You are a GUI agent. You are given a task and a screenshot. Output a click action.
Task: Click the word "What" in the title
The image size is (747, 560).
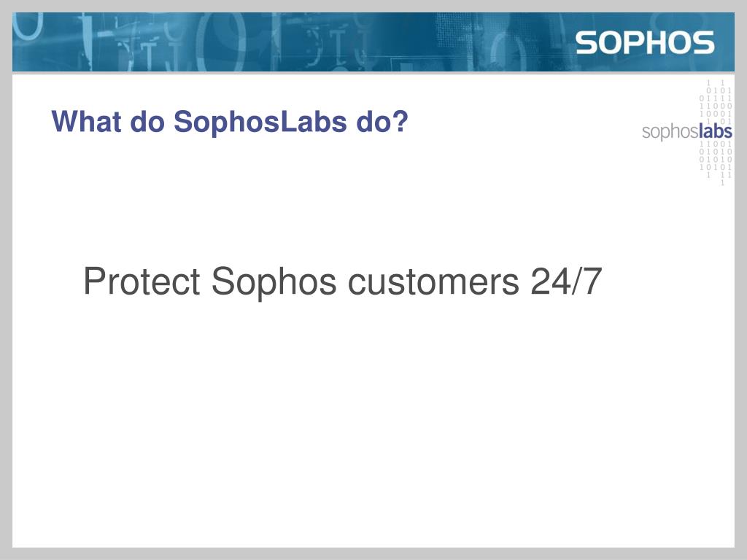86,122
